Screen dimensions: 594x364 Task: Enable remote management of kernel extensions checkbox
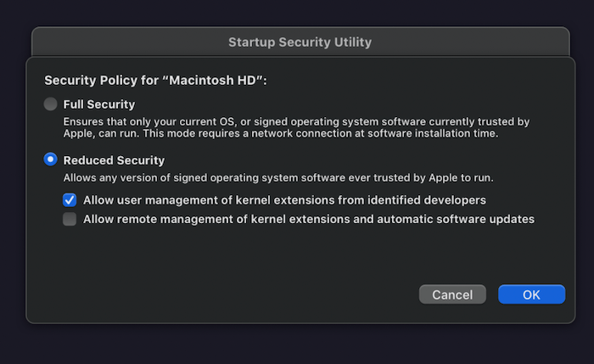[70, 219]
